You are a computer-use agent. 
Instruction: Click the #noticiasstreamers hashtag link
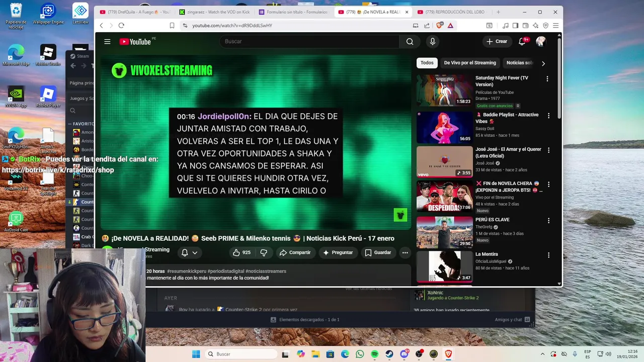266,271
